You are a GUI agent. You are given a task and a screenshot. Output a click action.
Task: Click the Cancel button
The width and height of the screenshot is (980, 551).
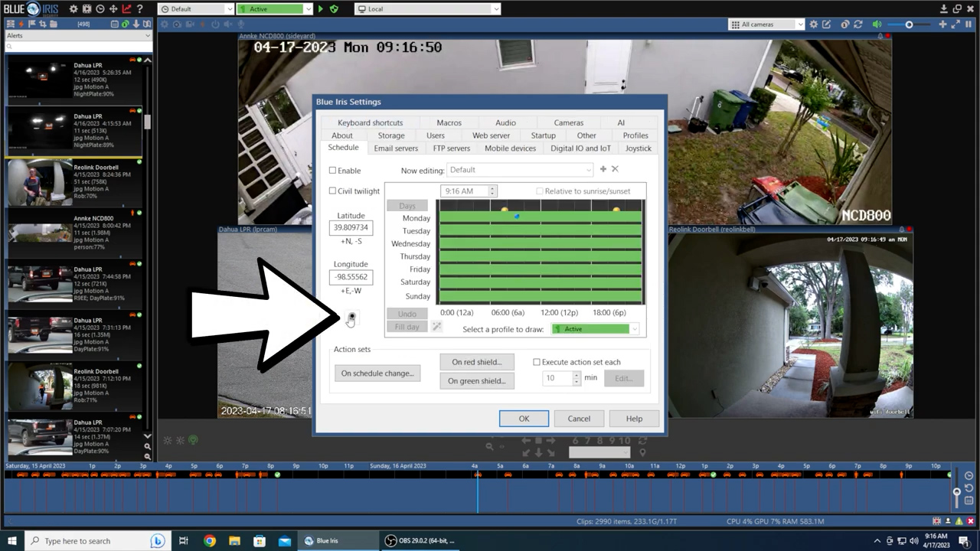point(579,419)
